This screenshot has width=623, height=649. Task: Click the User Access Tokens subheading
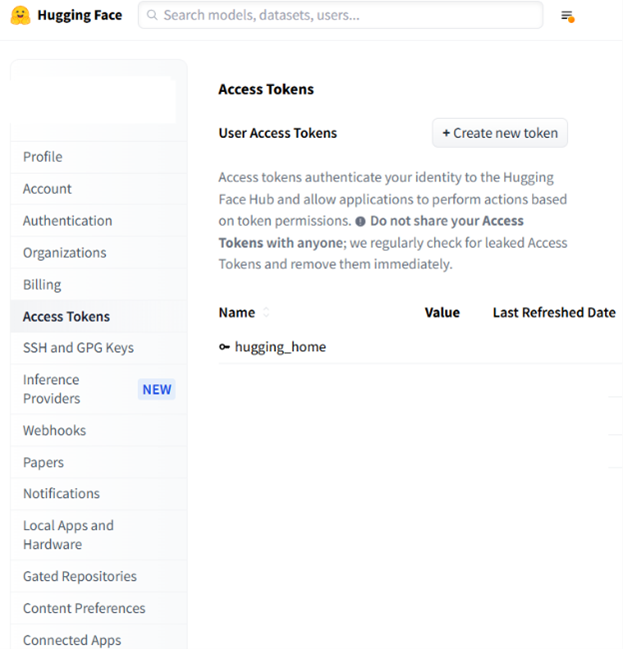[278, 133]
